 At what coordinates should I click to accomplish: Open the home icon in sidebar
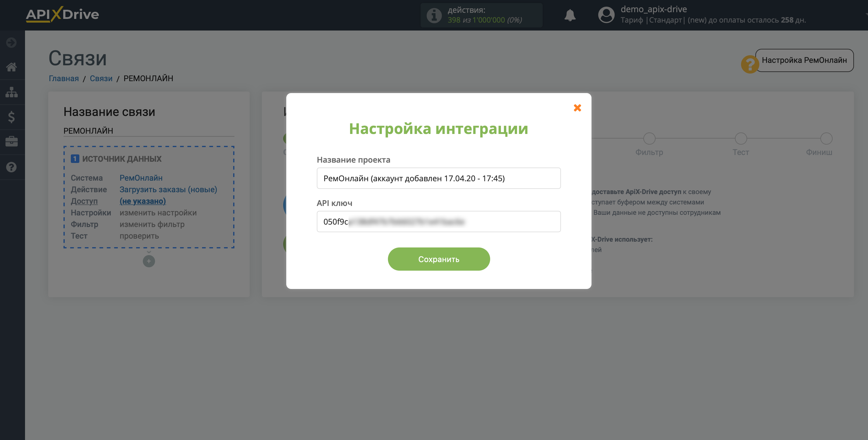[12, 67]
